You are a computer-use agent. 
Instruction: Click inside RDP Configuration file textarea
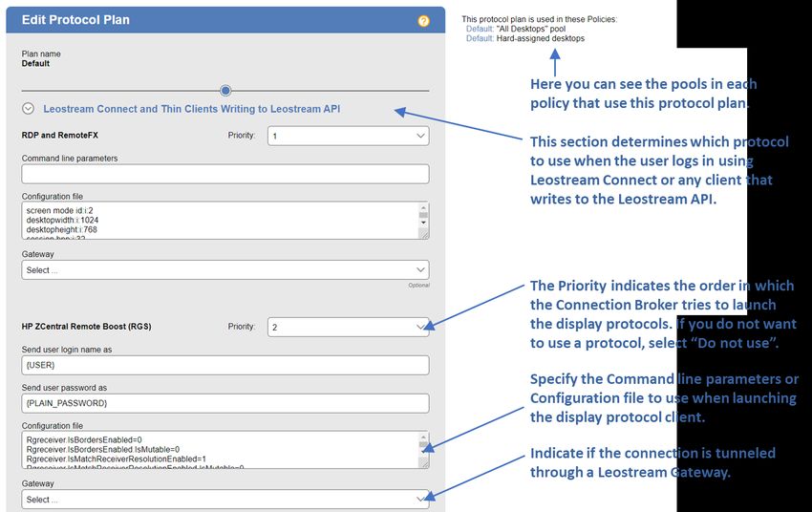click(x=220, y=221)
